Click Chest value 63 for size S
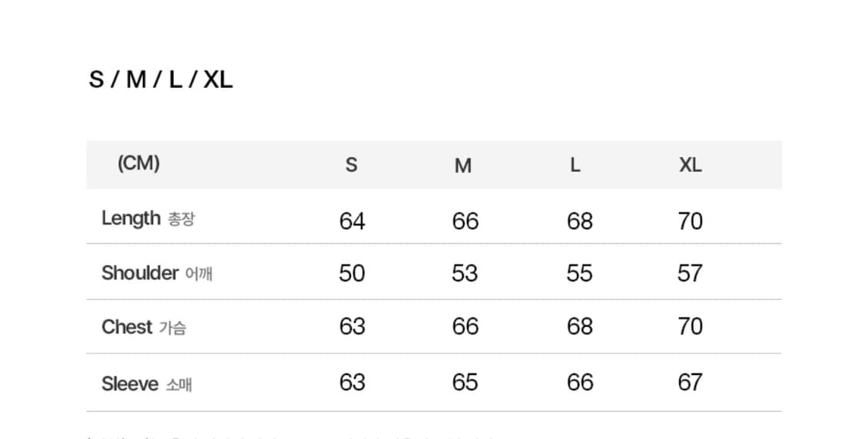Image resolution: width=868 pixels, height=439 pixels. [352, 326]
